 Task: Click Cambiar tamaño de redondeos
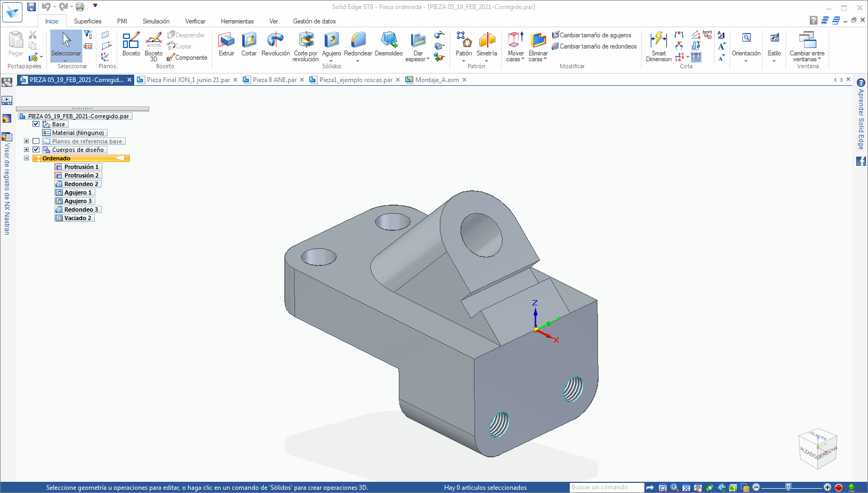click(597, 46)
